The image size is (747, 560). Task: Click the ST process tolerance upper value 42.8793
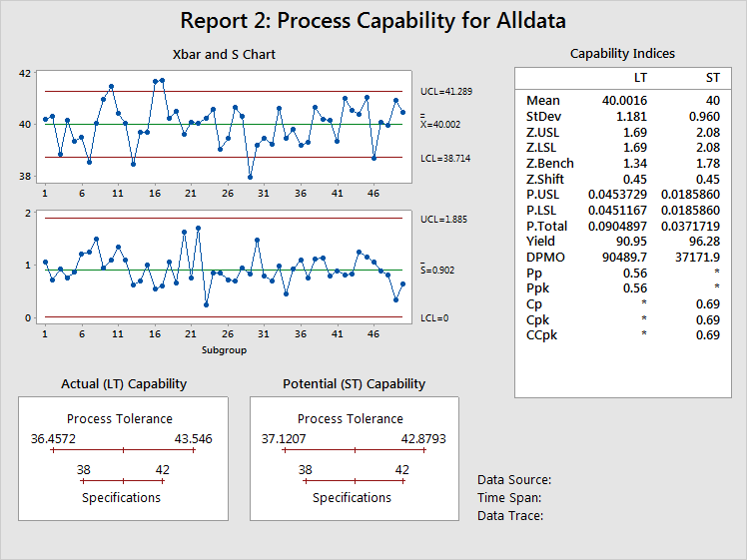click(423, 438)
